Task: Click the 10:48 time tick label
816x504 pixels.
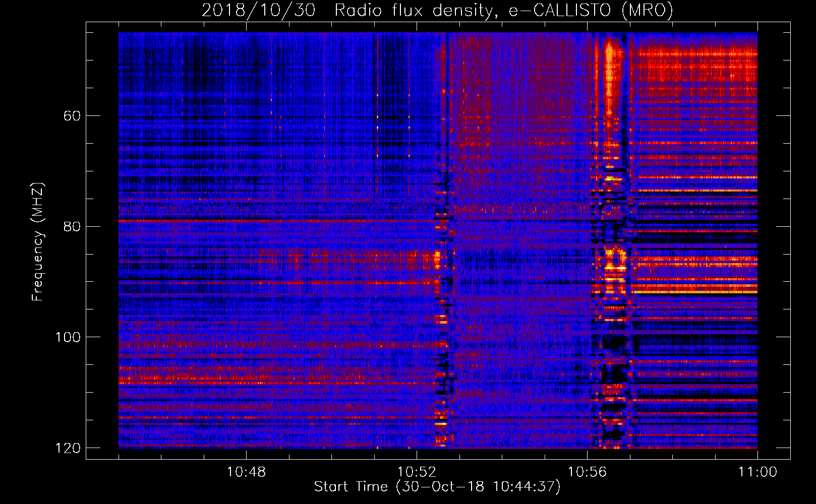Action: [246, 472]
